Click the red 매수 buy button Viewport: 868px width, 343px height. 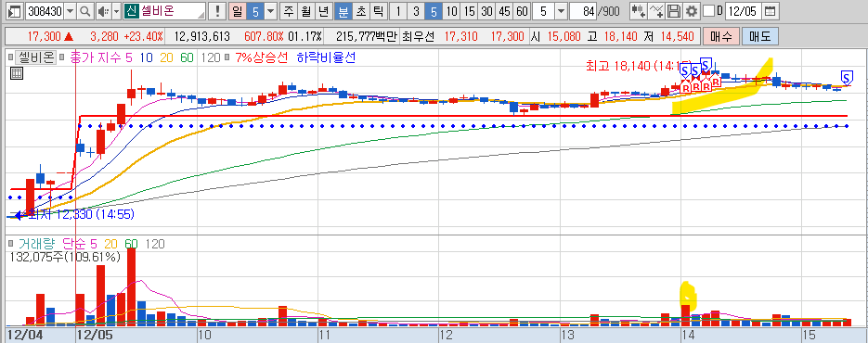[x=720, y=36]
